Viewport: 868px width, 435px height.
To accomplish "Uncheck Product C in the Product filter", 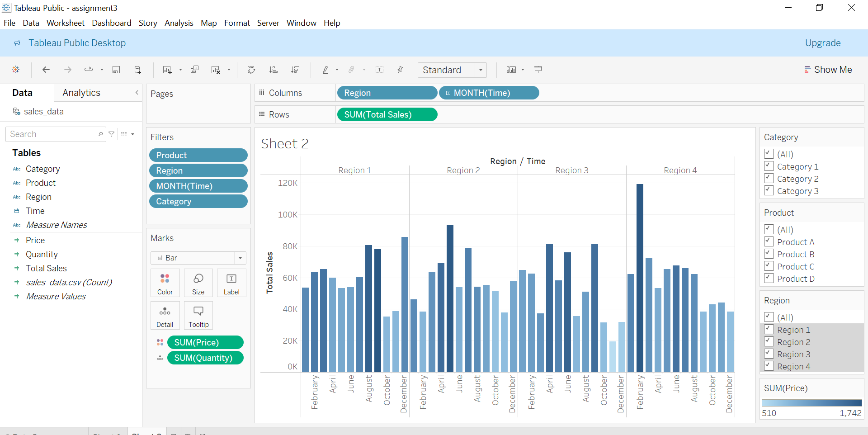I will pos(769,266).
